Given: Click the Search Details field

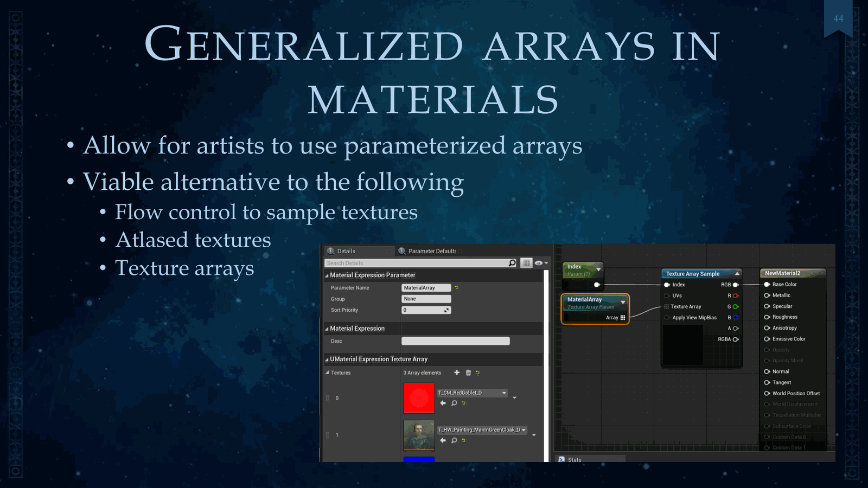Looking at the screenshot, I should click(x=416, y=263).
